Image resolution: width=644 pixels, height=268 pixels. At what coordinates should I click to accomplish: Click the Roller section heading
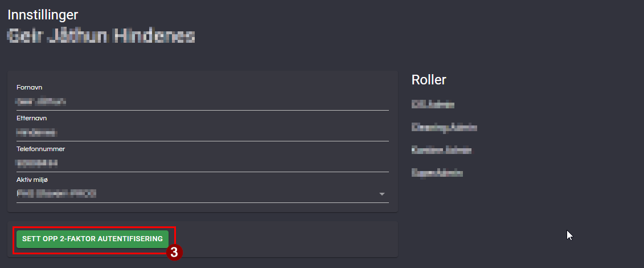429,80
